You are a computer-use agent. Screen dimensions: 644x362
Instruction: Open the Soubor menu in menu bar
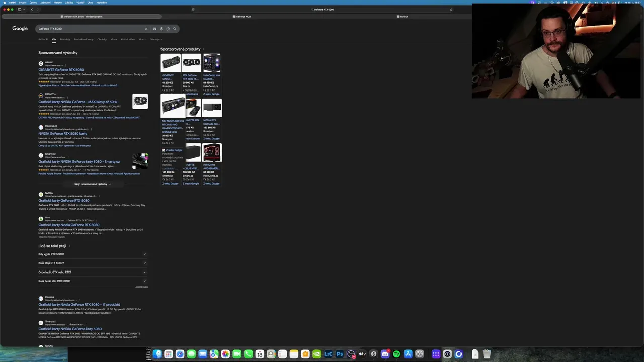(23, 2)
